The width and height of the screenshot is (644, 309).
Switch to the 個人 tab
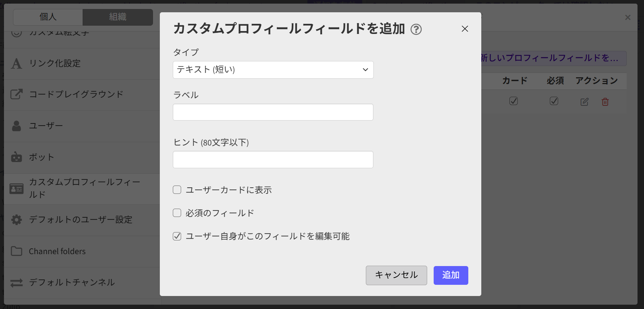pyautogui.click(x=48, y=17)
